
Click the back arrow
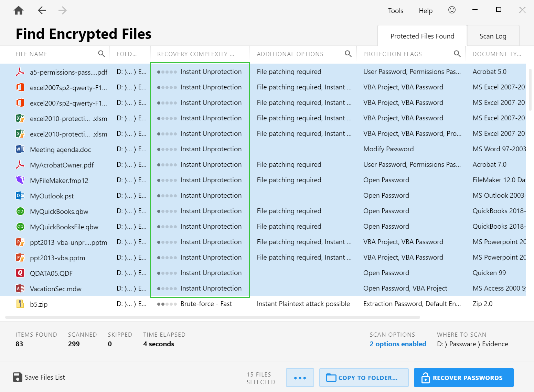(42, 10)
